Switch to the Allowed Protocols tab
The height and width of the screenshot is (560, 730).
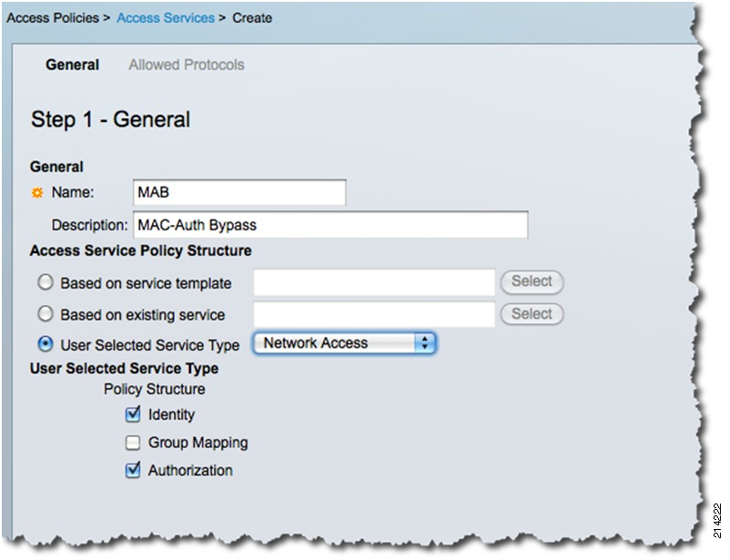tap(187, 65)
